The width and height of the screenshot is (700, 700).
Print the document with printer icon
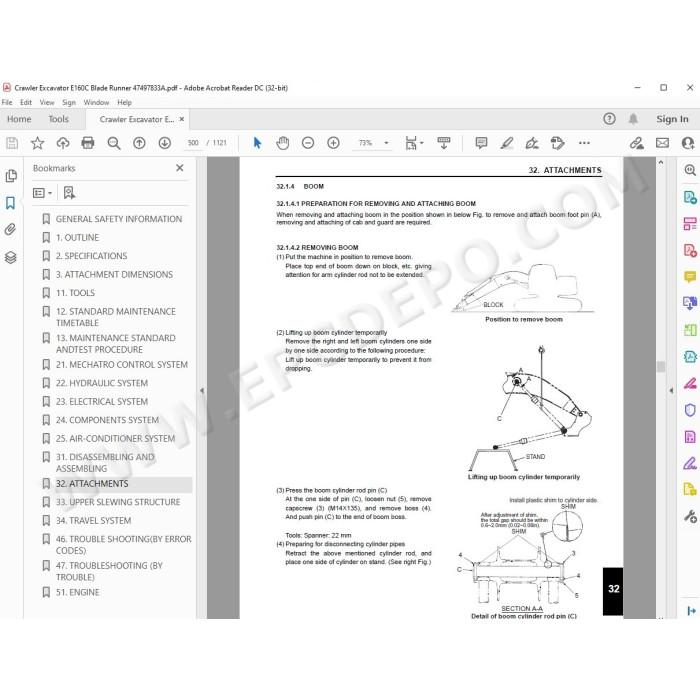(88, 143)
